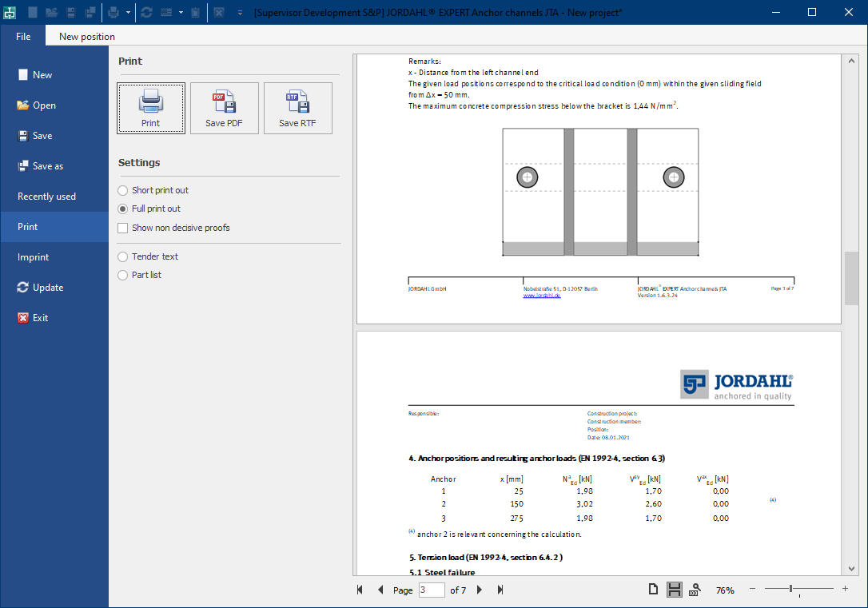Click the Save as icon in quick access toolbar
The height and width of the screenshot is (608, 868).
tap(90, 12)
